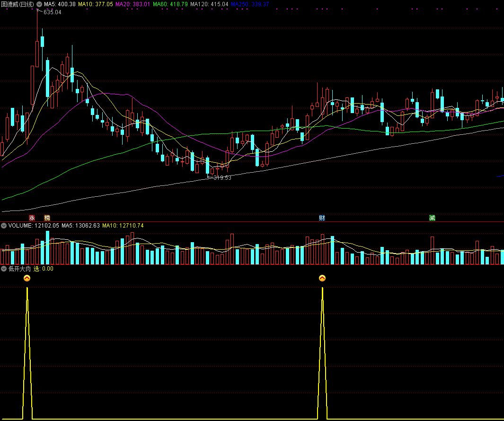Select the 固德威(日线) chart title
The image size is (504, 421).
point(18,4)
